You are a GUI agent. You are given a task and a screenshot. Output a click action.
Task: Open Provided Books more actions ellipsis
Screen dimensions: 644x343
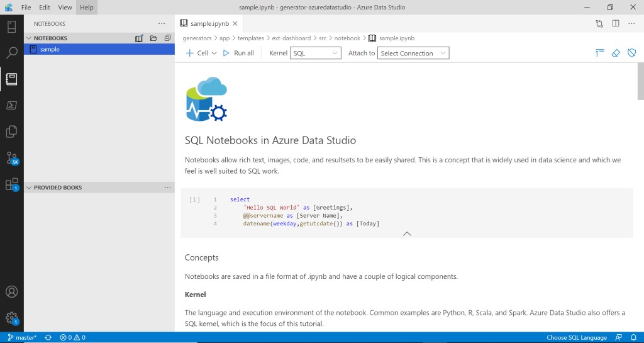(167, 188)
